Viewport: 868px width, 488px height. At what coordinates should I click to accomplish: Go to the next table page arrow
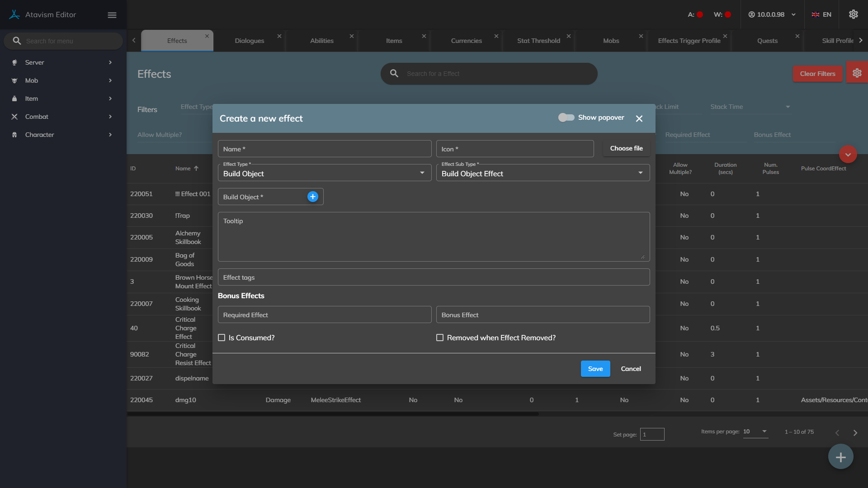click(855, 432)
